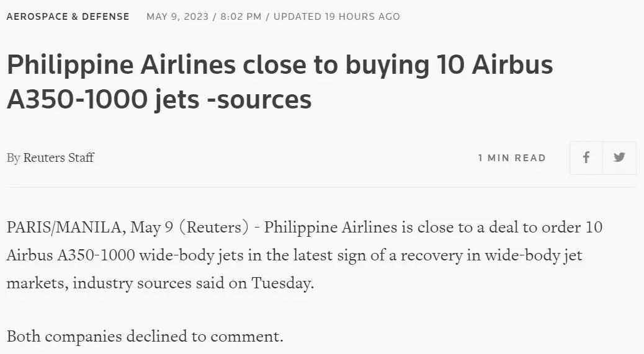This screenshot has height=354, width=644.
Task: Share the article on Facebook
Action: pyautogui.click(x=586, y=158)
